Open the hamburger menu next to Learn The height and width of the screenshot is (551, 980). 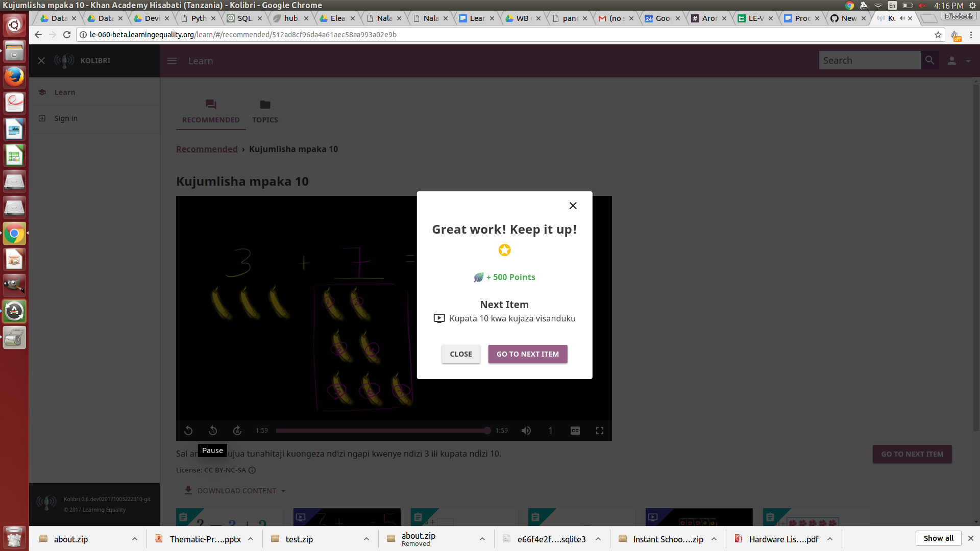coord(172,61)
